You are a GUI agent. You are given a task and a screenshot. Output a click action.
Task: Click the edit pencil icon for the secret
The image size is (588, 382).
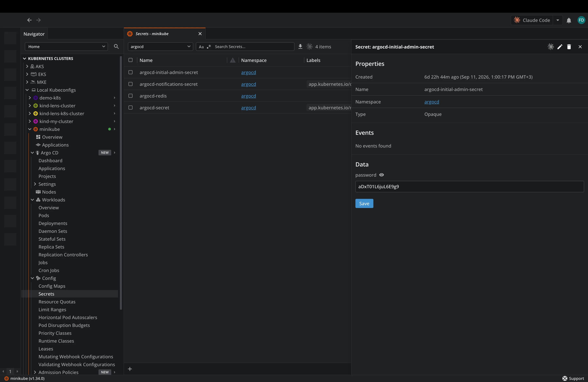coord(560,47)
